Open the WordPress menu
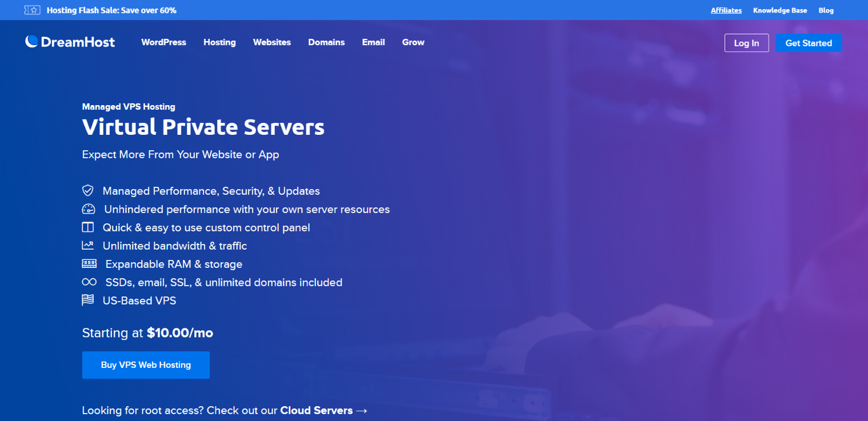Image resolution: width=868 pixels, height=421 pixels. 163,42
